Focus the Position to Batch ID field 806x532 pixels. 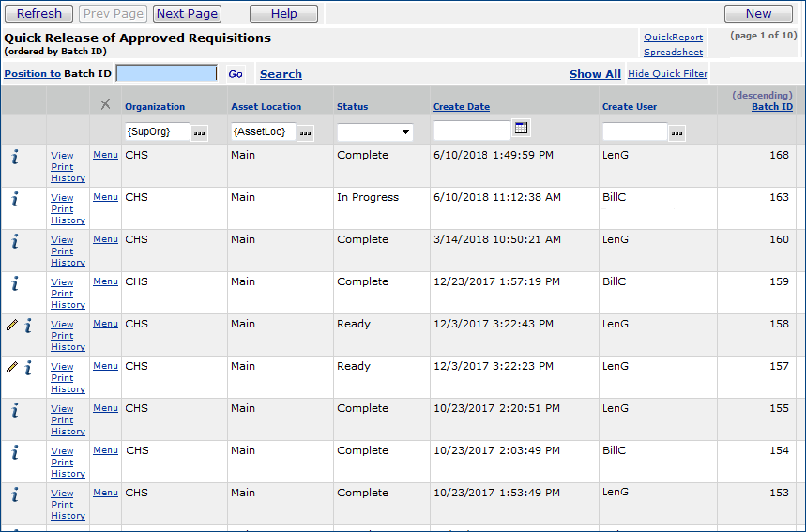[166, 73]
